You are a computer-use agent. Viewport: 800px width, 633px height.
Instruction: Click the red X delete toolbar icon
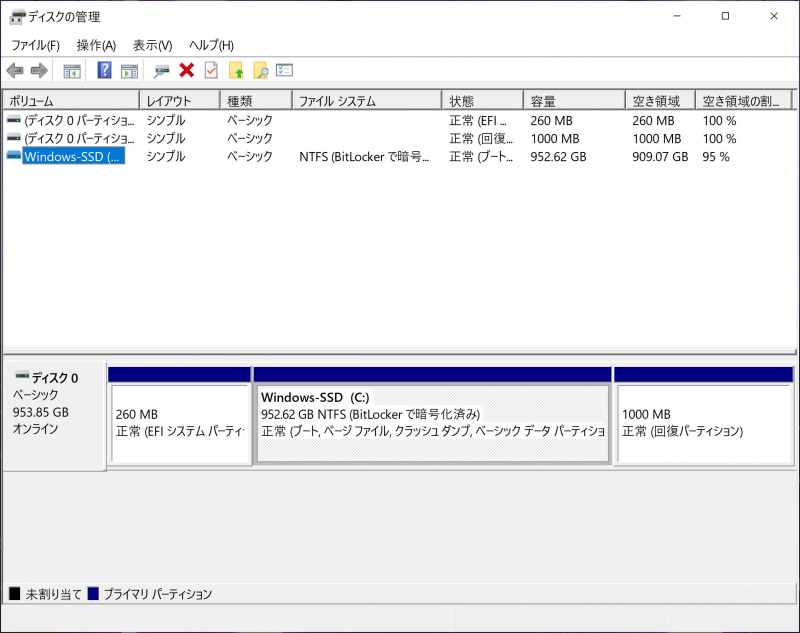tap(186, 70)
